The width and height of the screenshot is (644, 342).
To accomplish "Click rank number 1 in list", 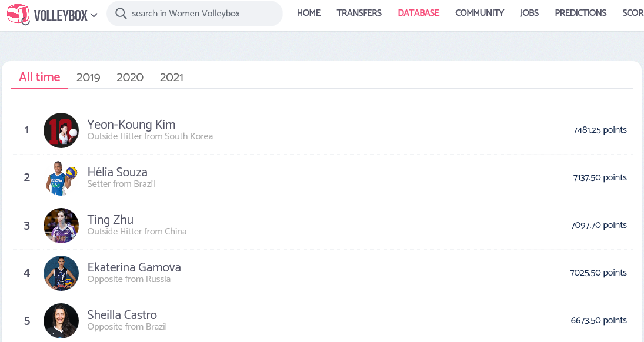I will click(26, 130).
